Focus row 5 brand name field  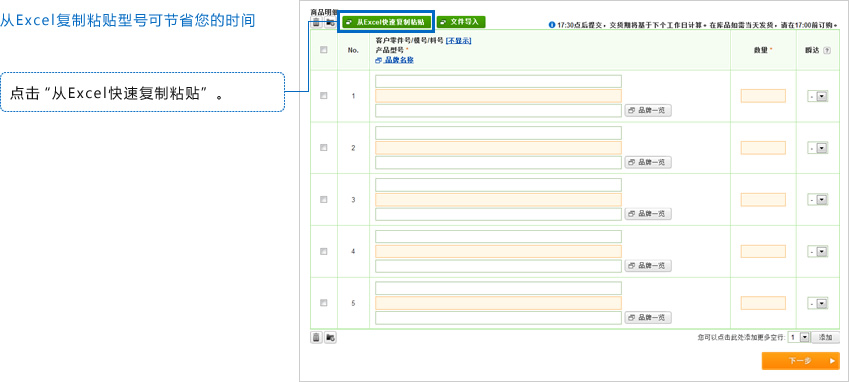tap(498, 318)
